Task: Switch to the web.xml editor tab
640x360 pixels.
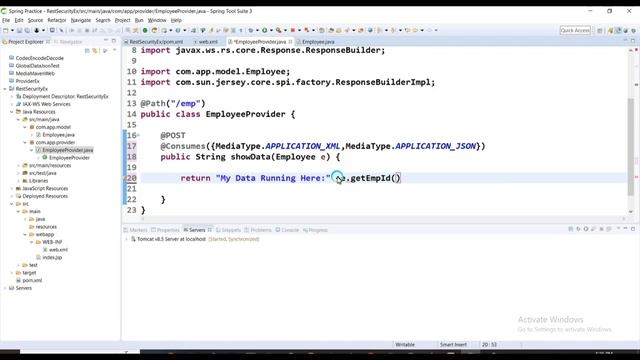Action: pos(208,42)
